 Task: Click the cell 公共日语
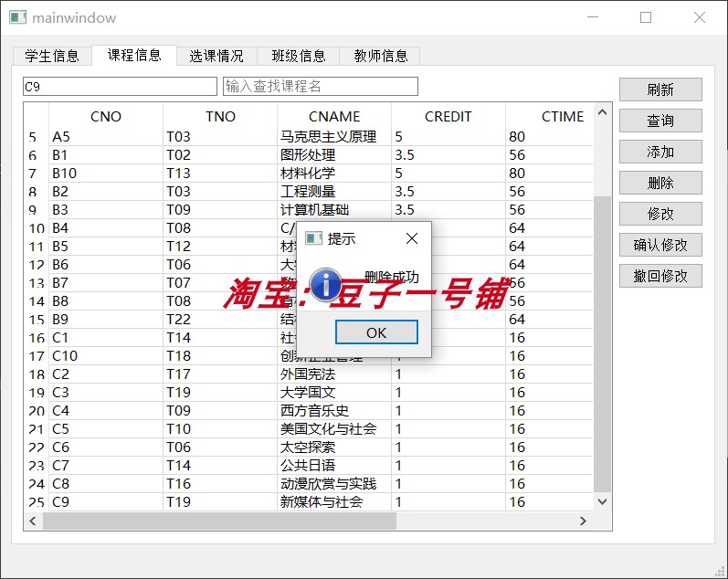coord(334,466)
